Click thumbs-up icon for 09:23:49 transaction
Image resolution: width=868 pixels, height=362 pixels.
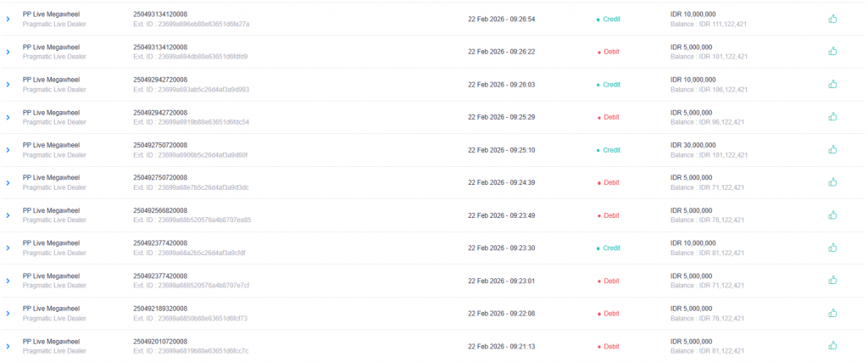tap(832, 214)
